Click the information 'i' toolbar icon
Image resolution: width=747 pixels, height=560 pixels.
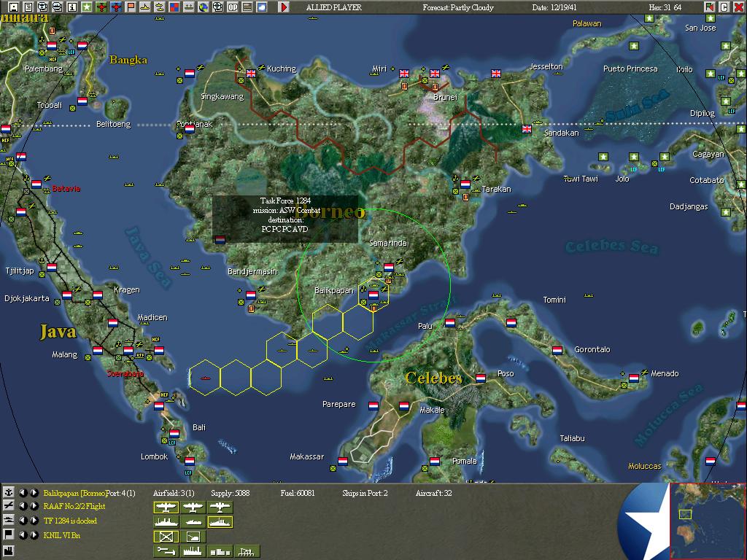(x=72, y=7)
